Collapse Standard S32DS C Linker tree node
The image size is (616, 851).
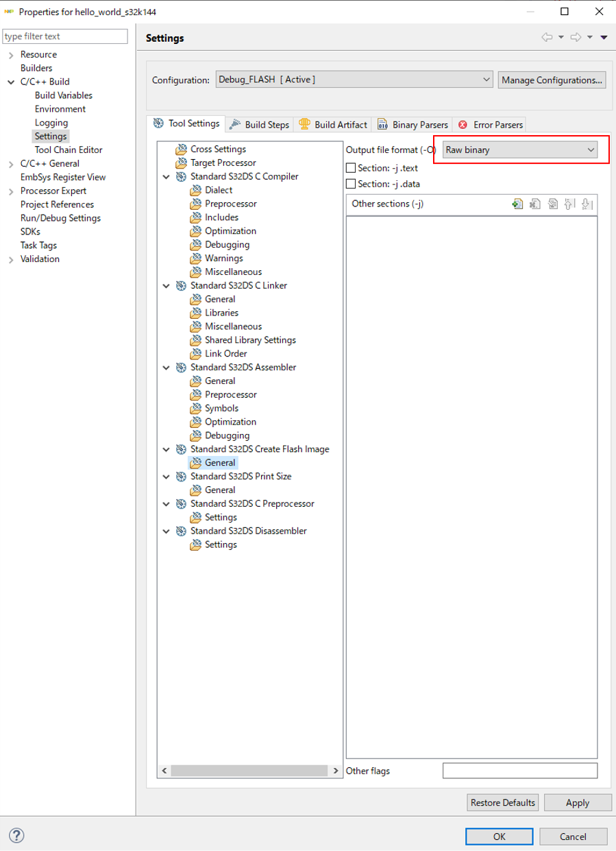[167, 286]
